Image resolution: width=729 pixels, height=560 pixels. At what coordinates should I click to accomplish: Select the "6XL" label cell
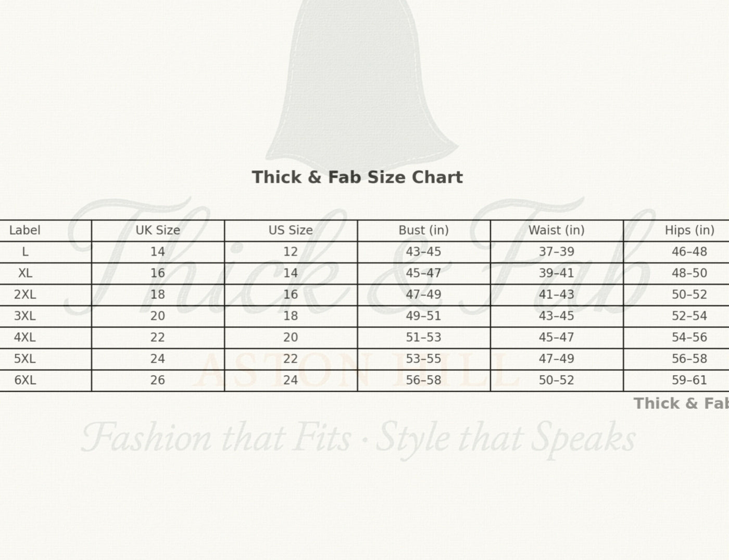pos(25,380)
